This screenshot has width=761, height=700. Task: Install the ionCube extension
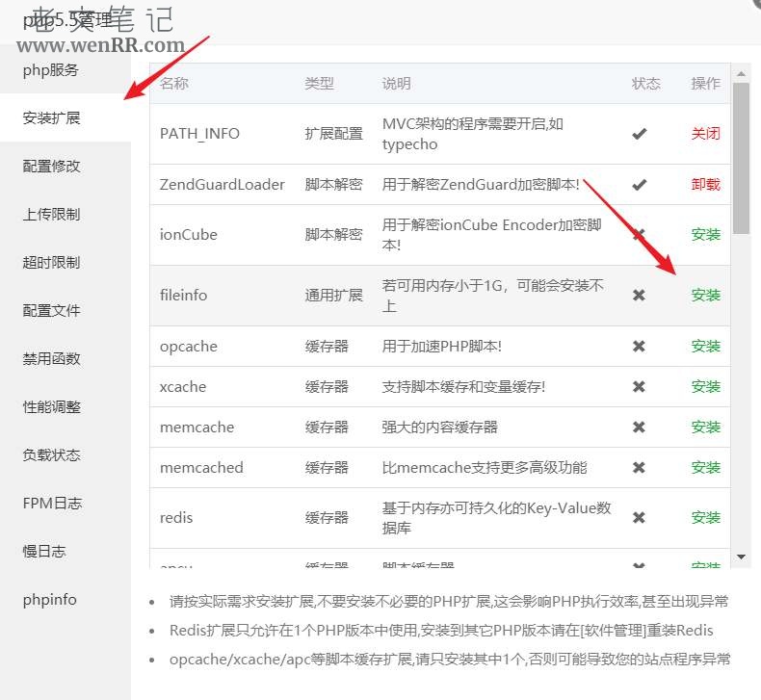click(705, 234)
